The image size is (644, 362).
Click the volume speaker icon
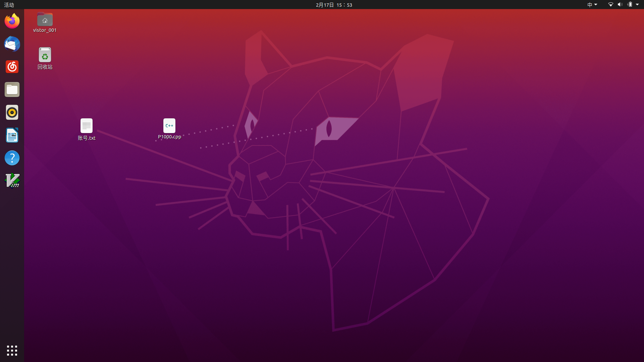point(620,5)
